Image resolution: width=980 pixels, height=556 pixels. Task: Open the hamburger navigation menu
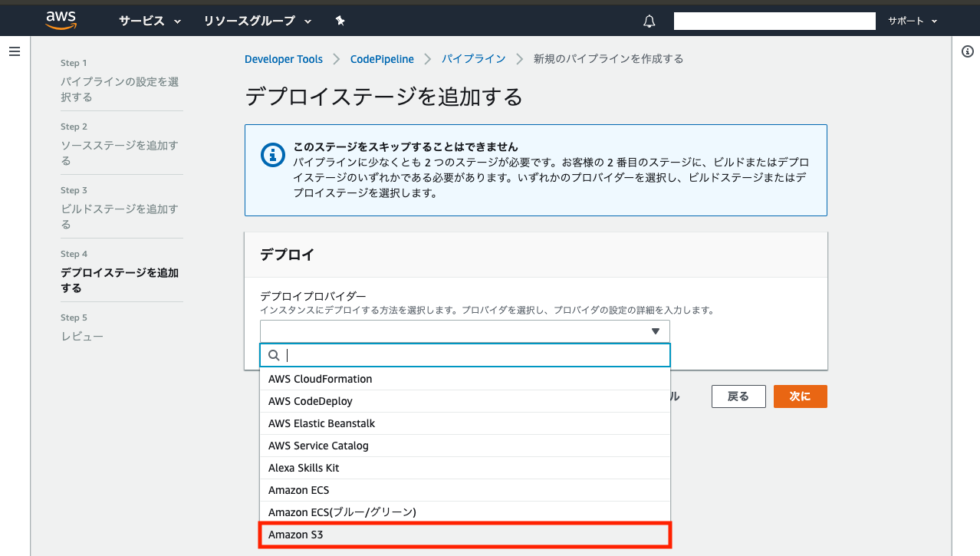tap(14, 51)
